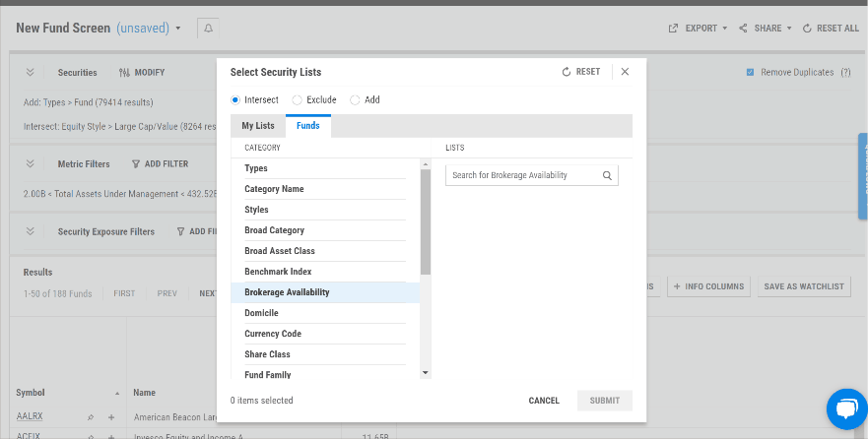The image size is (868, 439).
Task: Add a filter under Metric Filters
Action: pos(160,164)
